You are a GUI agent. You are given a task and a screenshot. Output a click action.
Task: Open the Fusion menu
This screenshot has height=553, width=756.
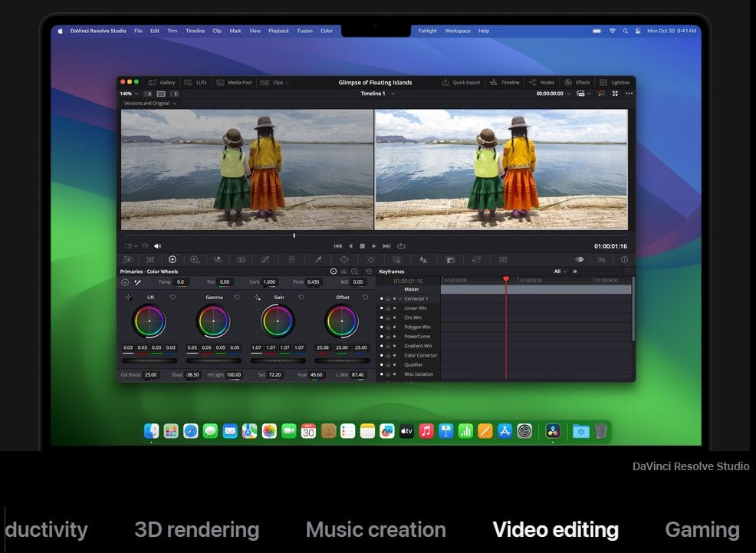pyautogui.click(x=304, y=31)
